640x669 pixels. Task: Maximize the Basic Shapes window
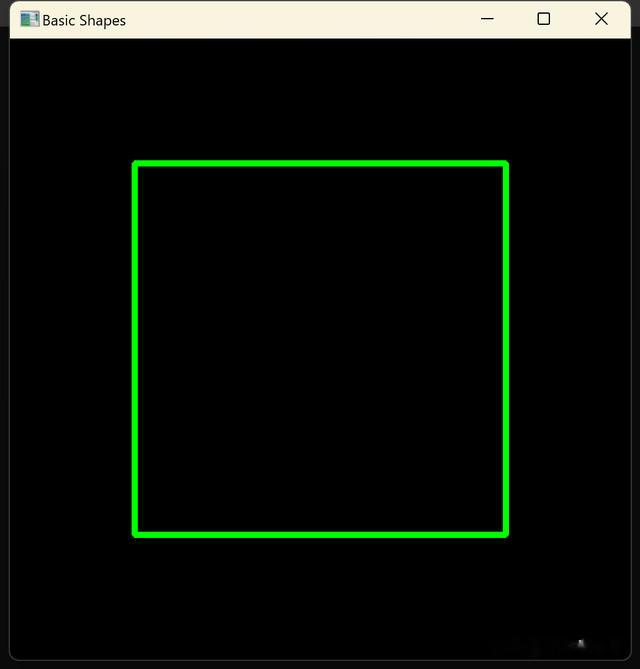point(544,19)
